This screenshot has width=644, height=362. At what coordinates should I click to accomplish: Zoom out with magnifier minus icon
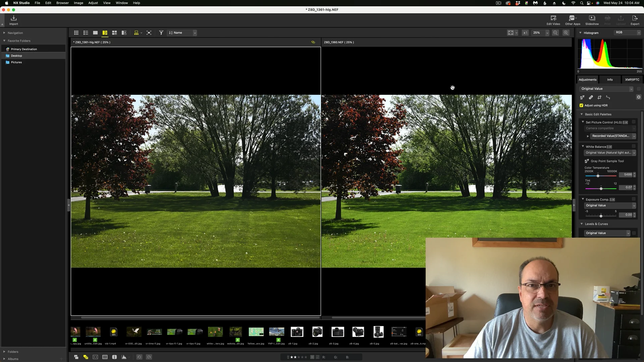(x=555, y=33)
